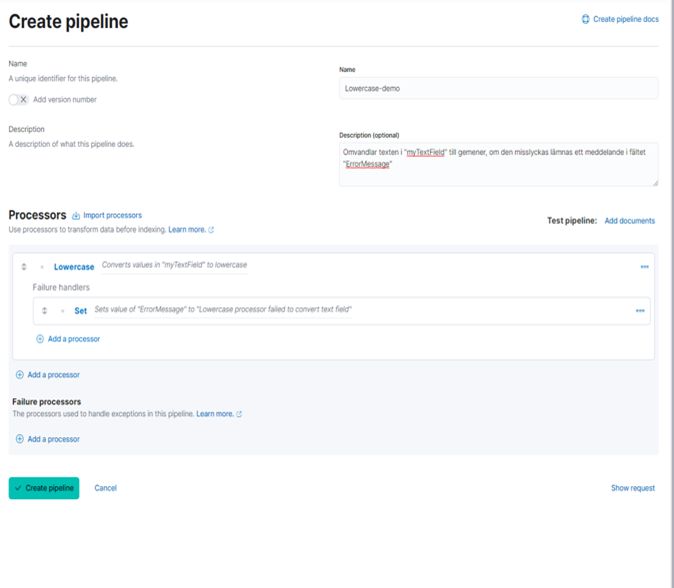Click the Create pipeline docs icon
This screenshot has height=588, width=674.
point(586,19)
